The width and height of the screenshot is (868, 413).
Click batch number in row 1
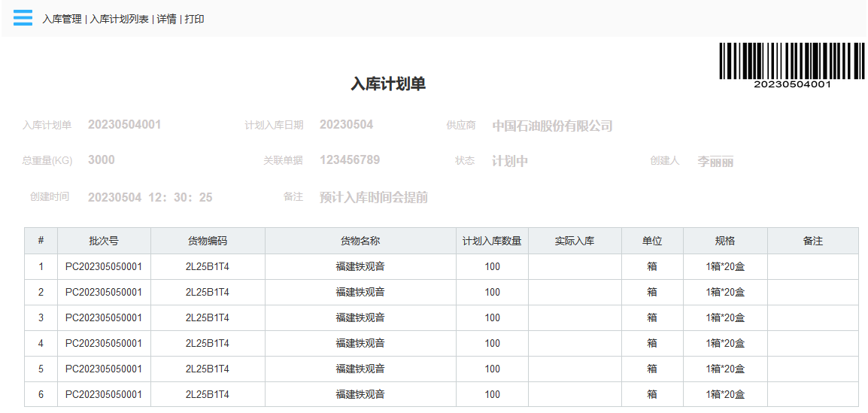coord(104,267)
